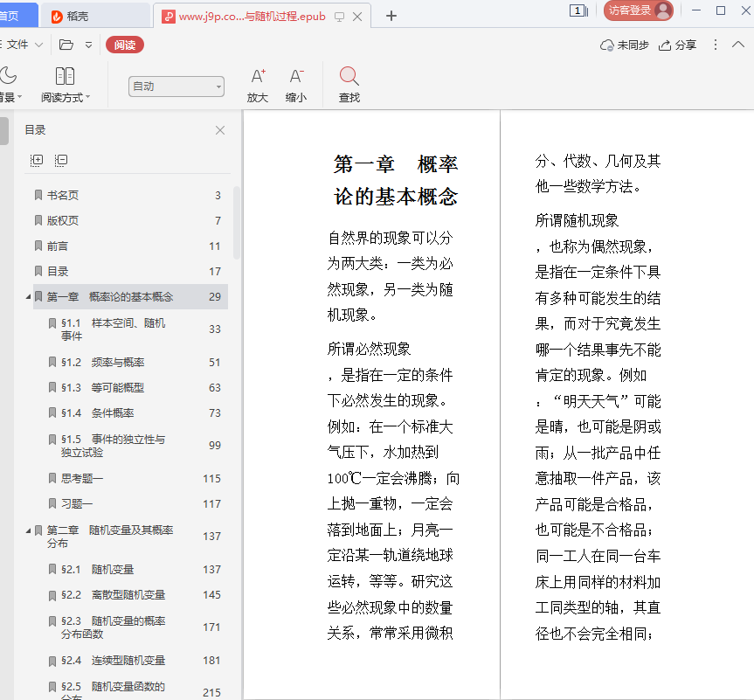Add a new tab with plus button
The image size is (754, 700).
391,16
